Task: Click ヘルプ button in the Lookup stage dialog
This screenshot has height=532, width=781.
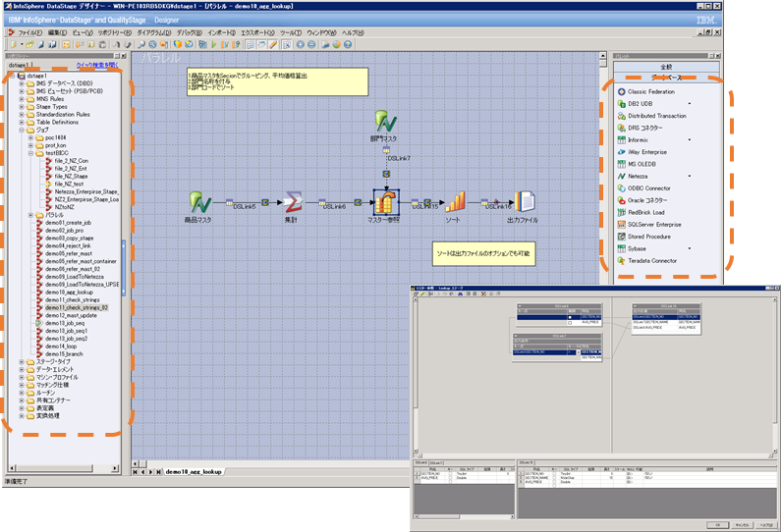Action: [x=766, y=525]
